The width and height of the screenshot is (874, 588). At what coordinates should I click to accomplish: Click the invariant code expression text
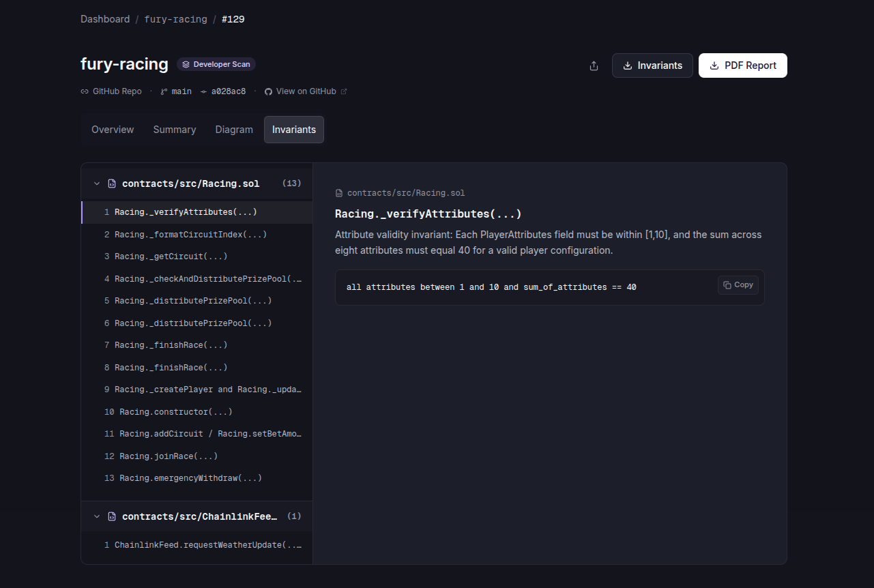491,287
